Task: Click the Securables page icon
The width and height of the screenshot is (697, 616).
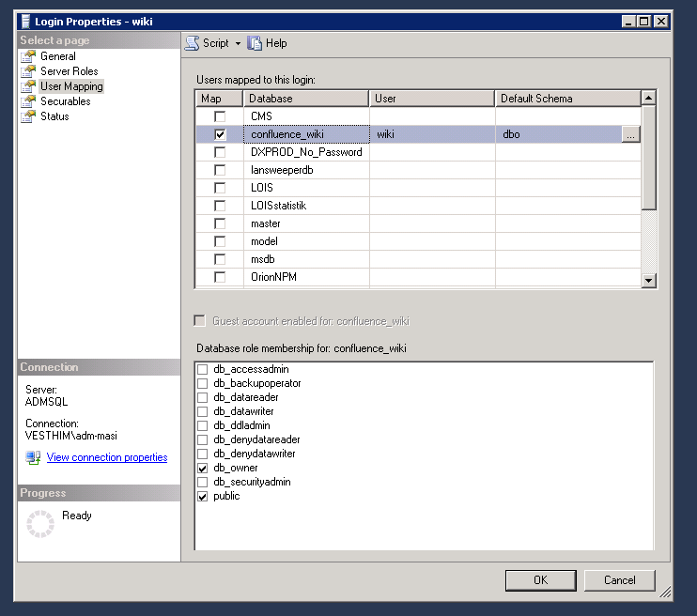Action: [x=28, y=101]
